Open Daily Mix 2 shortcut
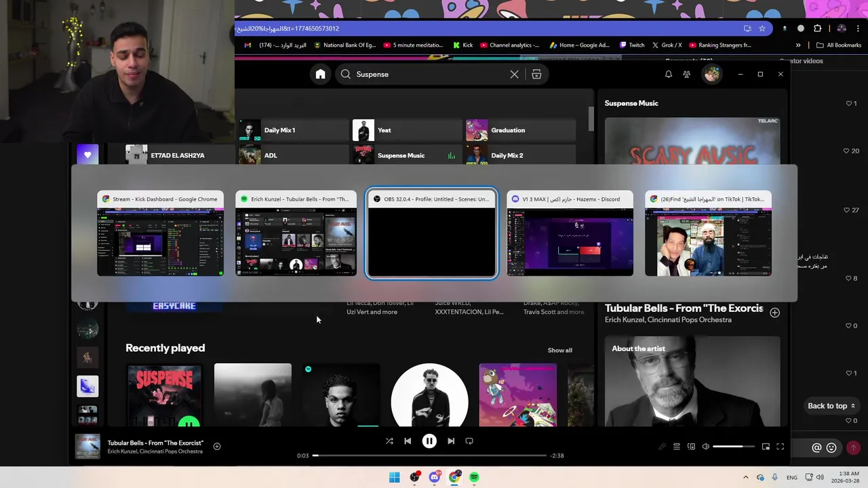Screen dimensions: 868x488 (x=521, y=155)
